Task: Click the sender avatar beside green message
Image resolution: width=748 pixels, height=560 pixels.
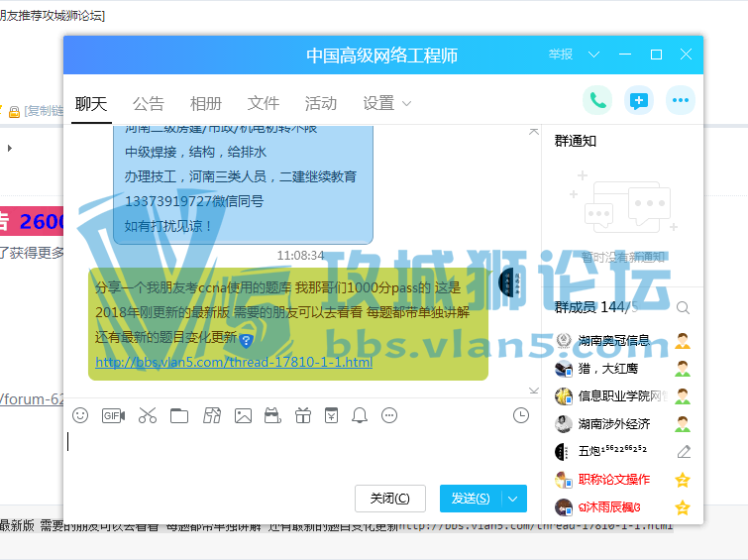Action: [511, 282]
